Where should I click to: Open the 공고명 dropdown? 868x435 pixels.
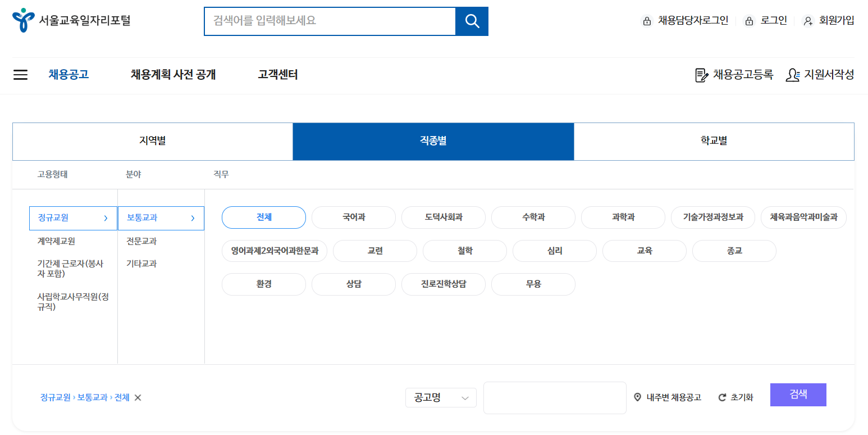(x=441, y=397)
